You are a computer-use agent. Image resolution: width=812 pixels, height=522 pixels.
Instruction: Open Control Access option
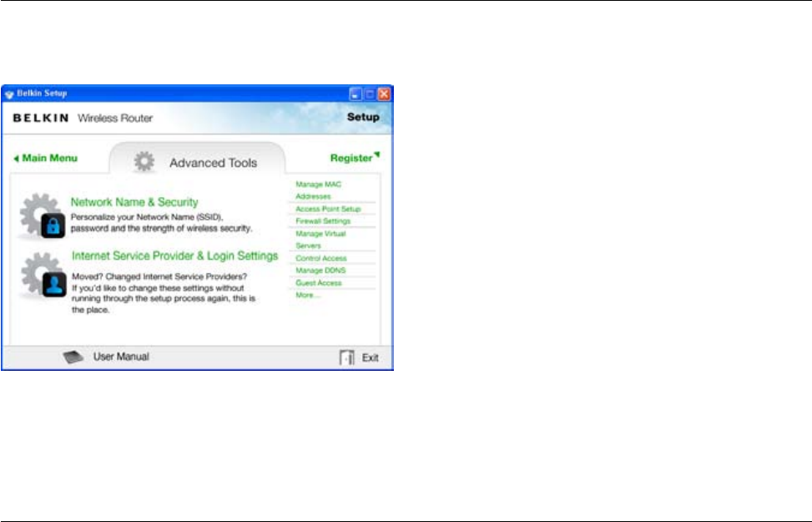pyautogui.click(x=320, y=257)
